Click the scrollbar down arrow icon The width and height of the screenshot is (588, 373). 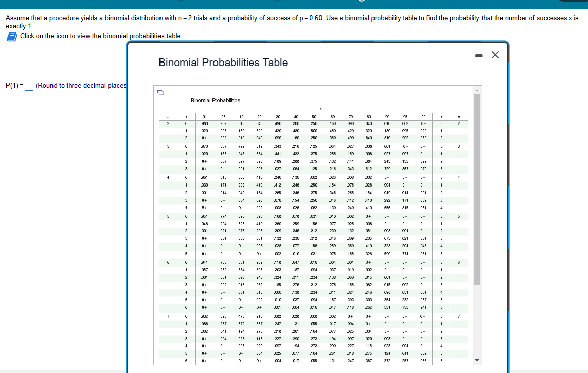tap(477, 360)
